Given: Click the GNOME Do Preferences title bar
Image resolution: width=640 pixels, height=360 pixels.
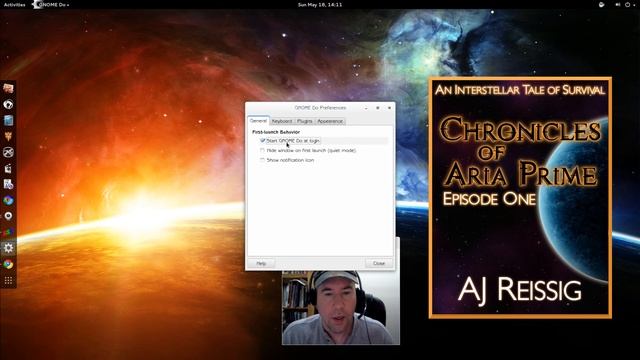Looking at the screenshot, I should click(320, 108).
